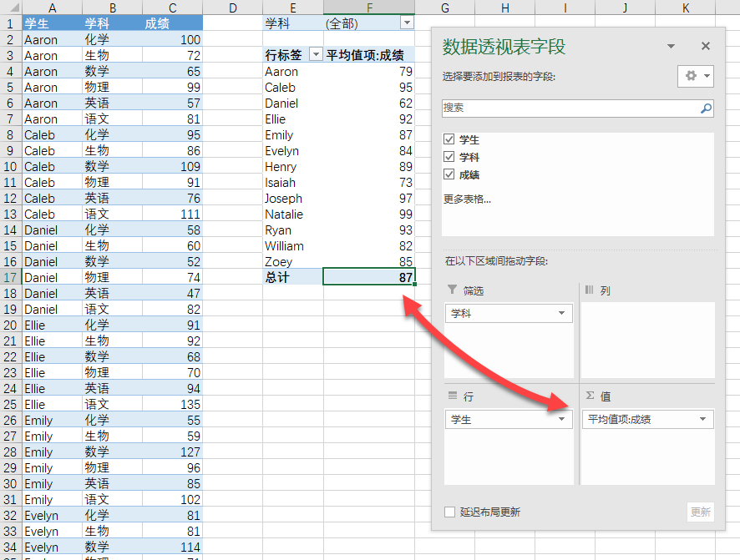Select column D header
The width and height of the screenshot is (740, 560).
point(232,8)
